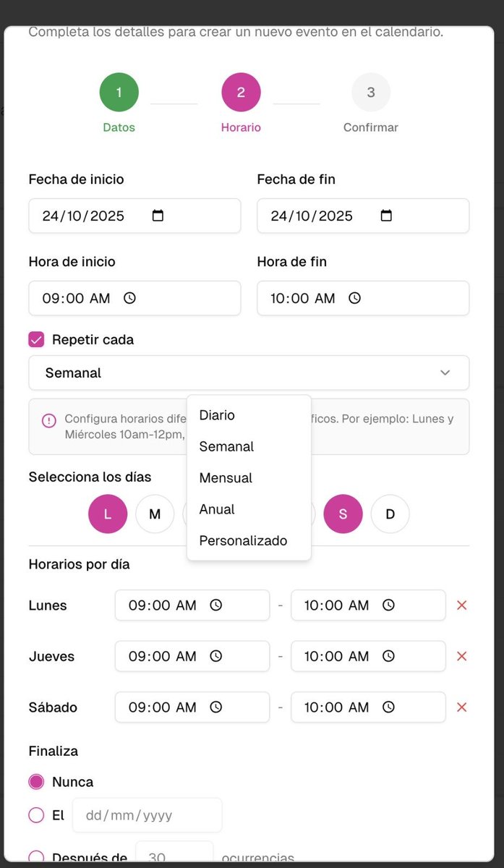Click clock icon in Lunes start time

pyautogui.click(x=215, y=605)
